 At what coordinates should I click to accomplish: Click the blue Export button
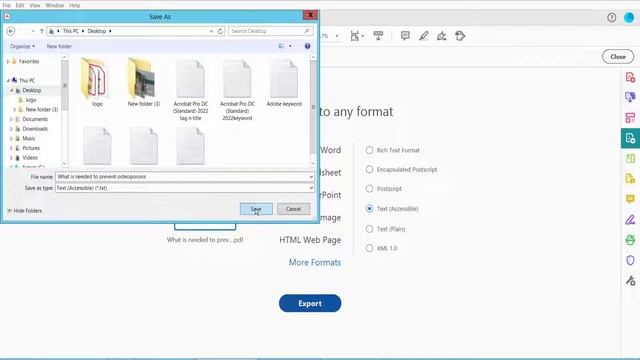(310, 303)
